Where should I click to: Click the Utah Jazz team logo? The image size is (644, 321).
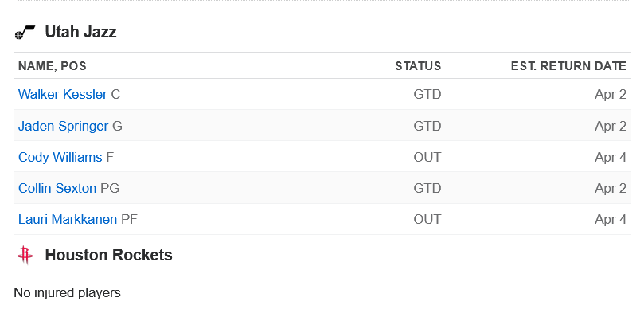pyautogui.click(x=25, y=32)
